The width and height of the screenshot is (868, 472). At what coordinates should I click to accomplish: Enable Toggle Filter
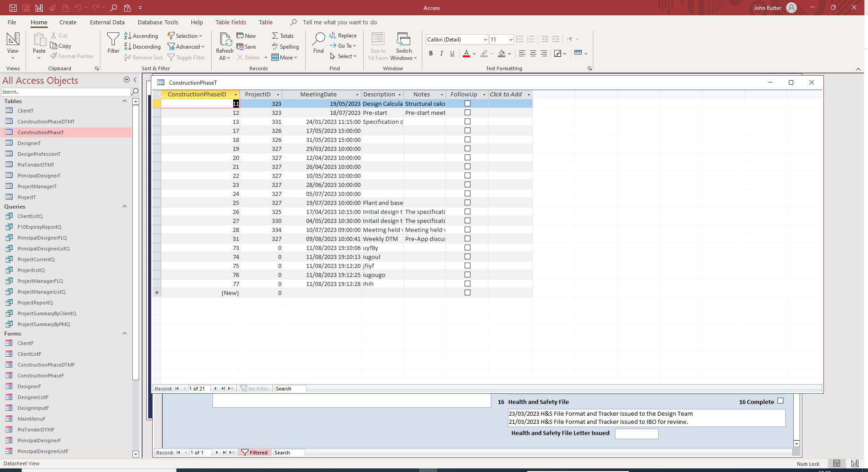point(186,57)
